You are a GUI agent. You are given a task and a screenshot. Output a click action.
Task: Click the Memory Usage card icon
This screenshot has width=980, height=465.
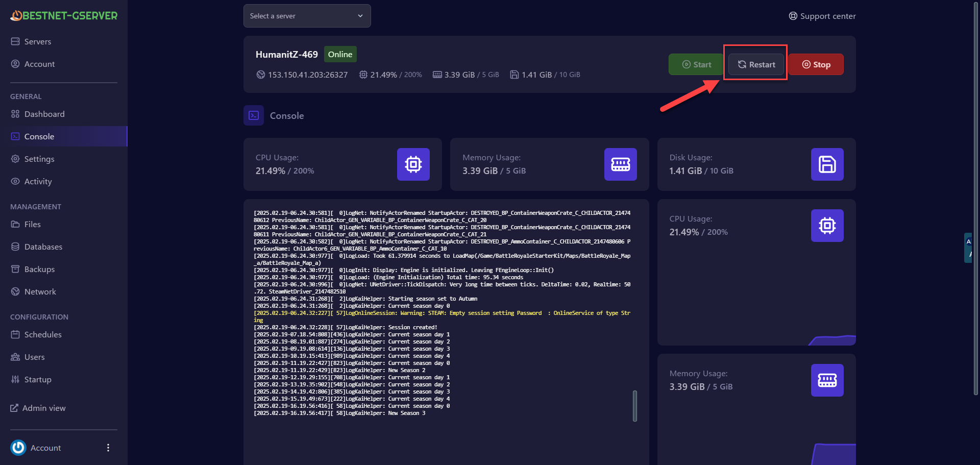click(x=621, y=164)
